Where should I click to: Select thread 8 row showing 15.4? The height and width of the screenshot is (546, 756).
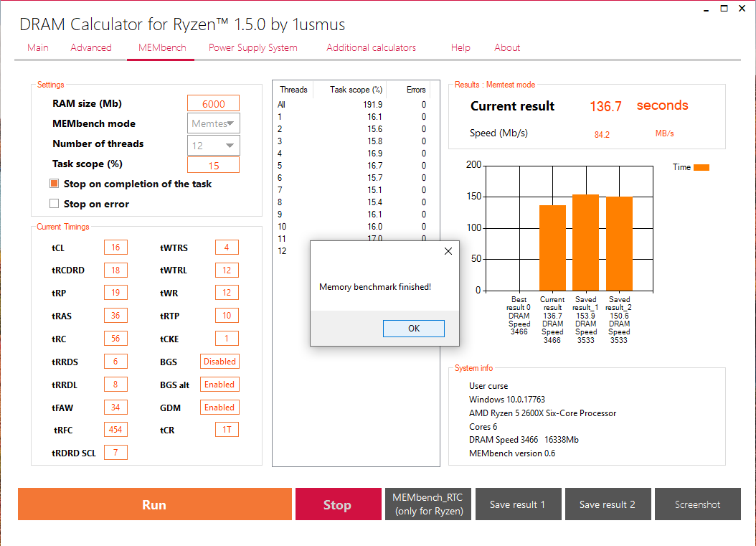(352, 202)
